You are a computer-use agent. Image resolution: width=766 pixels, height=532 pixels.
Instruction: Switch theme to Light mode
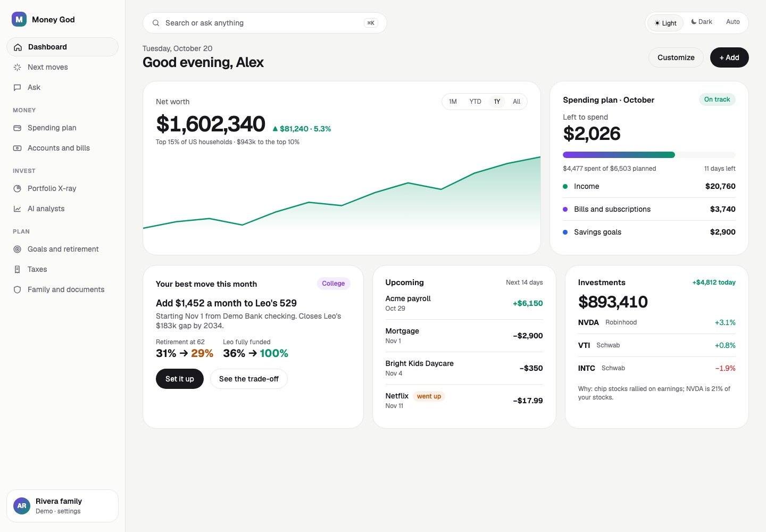pyautogui.click(x=665, y=23)
